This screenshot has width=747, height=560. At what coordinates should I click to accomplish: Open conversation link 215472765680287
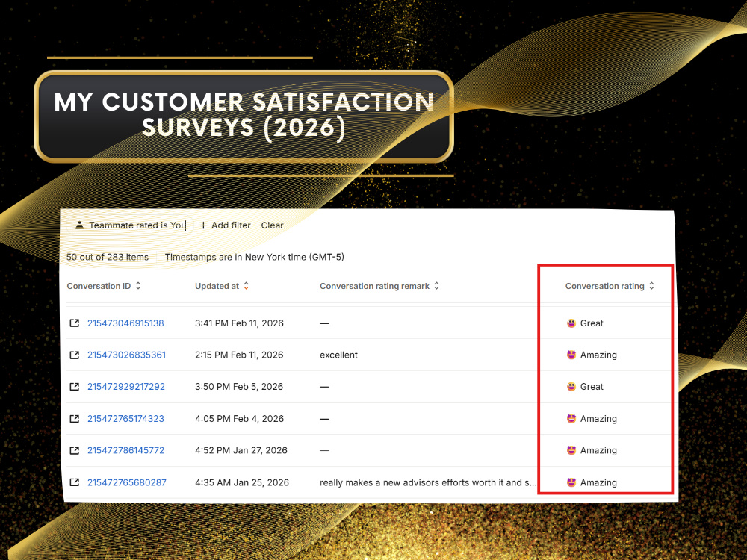(127, 482)
